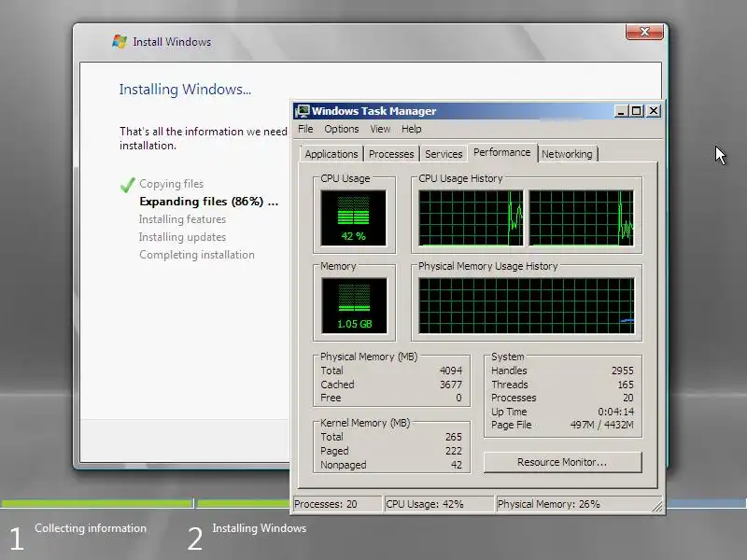Close the Install Windows dialog
This screenshot has height=560, width=747.
click(x=644, y=32)
